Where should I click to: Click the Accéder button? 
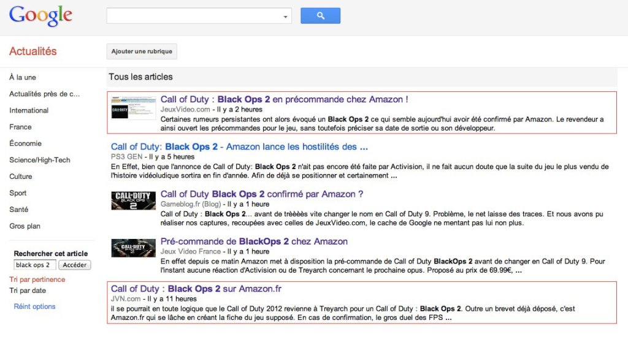pos(74,265)
